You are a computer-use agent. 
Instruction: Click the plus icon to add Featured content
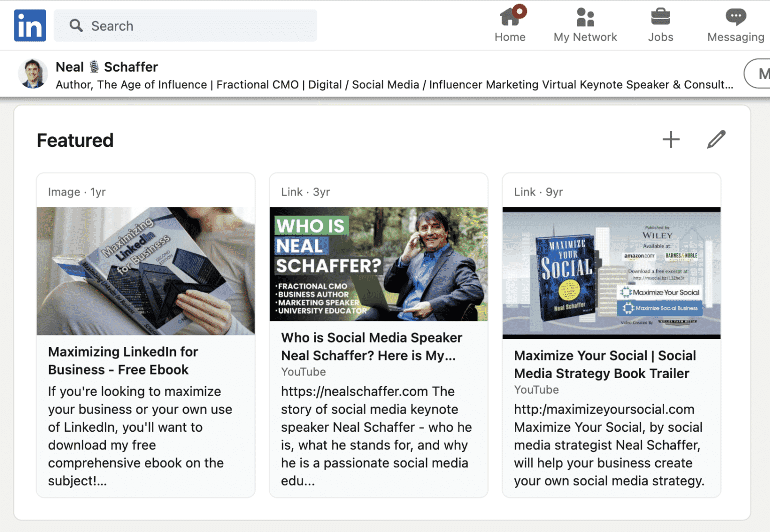pos(671,139)
